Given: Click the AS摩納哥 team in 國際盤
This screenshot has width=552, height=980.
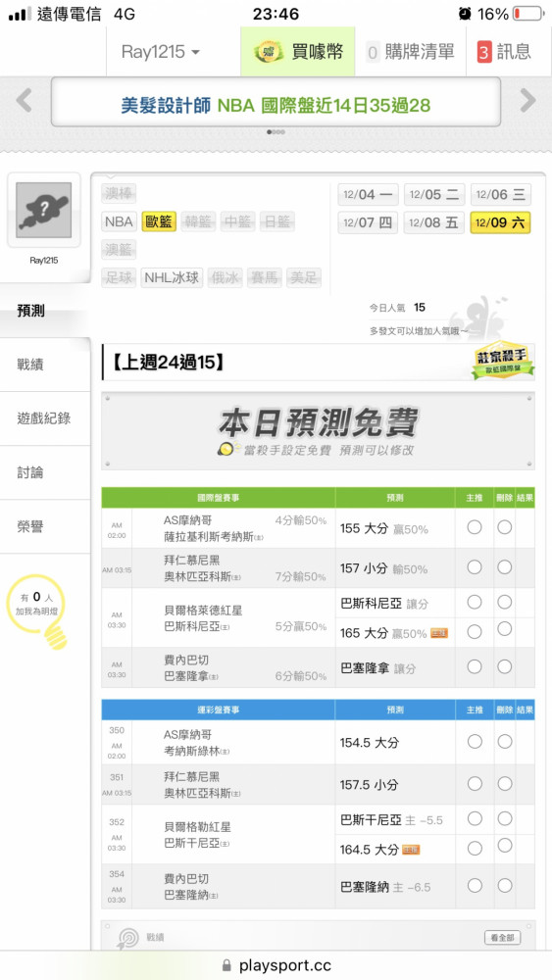Looking at the screenshot, I should coord(187,520).
